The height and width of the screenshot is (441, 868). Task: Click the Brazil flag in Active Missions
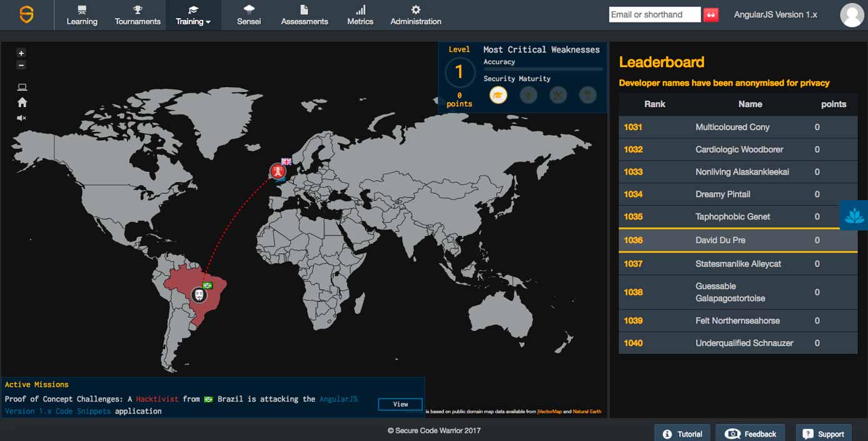pos(208,399)
